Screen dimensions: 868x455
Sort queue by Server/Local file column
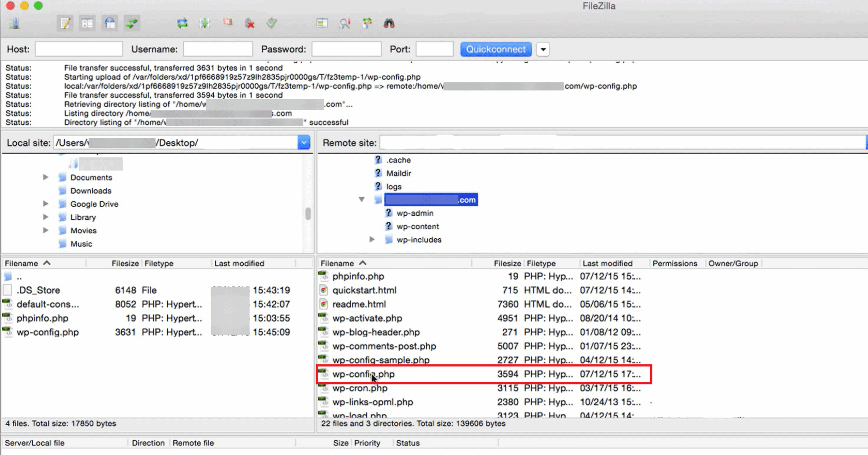pos(65,443)
